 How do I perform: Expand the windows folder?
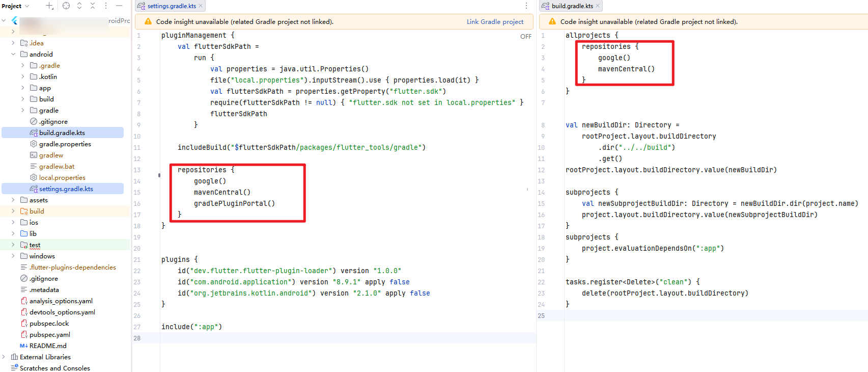[13, 256]
